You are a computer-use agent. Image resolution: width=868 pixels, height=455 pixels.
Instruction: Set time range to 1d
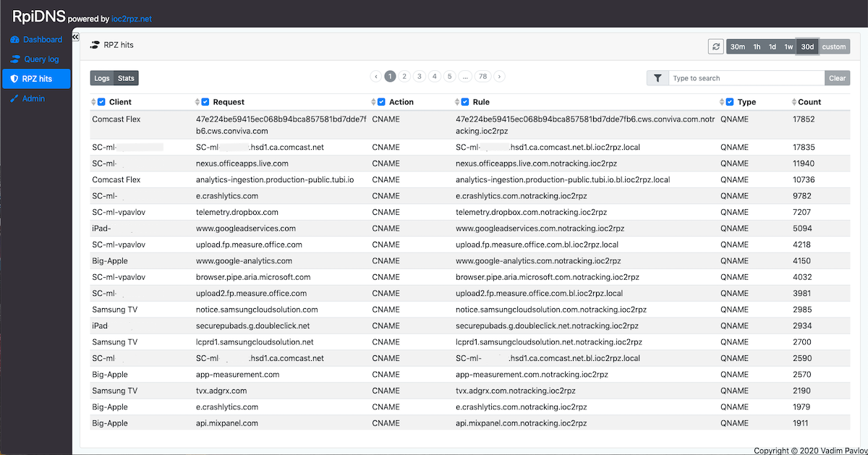coord(773,46)
